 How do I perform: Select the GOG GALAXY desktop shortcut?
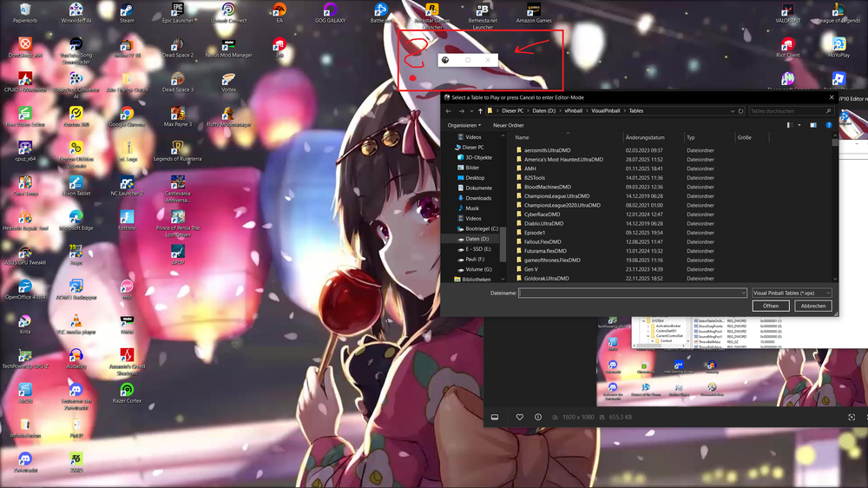(x=330, y=13)
